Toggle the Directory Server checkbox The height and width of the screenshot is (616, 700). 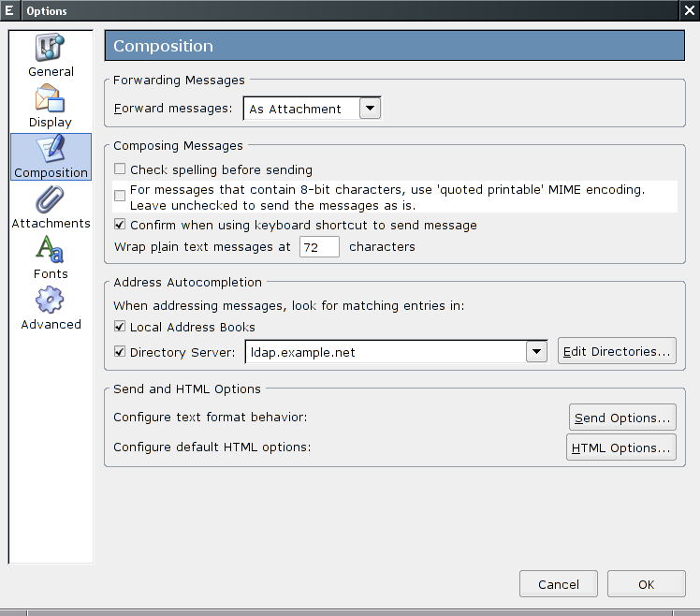click(x=120, y=352)
